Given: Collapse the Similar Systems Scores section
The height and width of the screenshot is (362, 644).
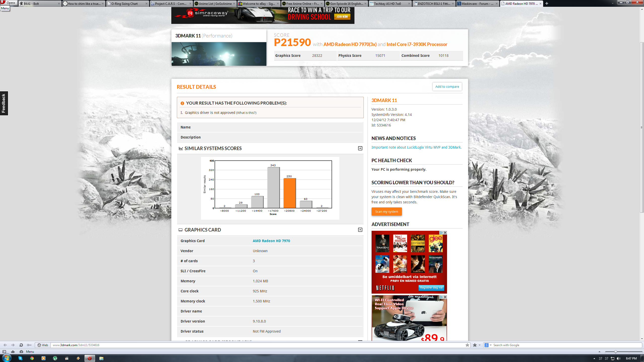Looking at the screenshot, I should coord(360,148).
